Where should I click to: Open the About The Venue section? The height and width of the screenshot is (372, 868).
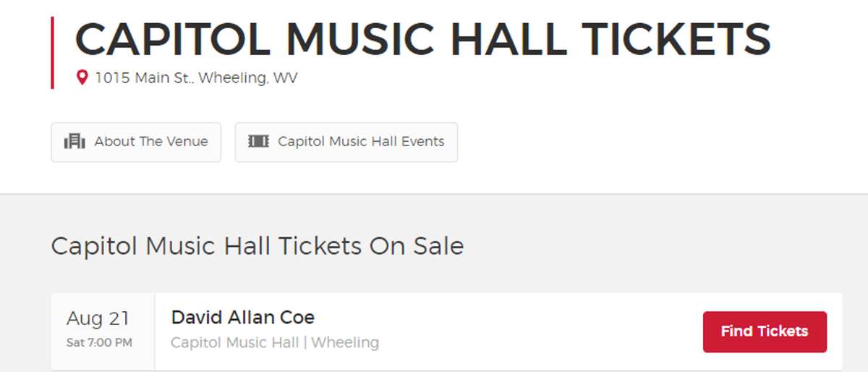[x=136, y=142]
